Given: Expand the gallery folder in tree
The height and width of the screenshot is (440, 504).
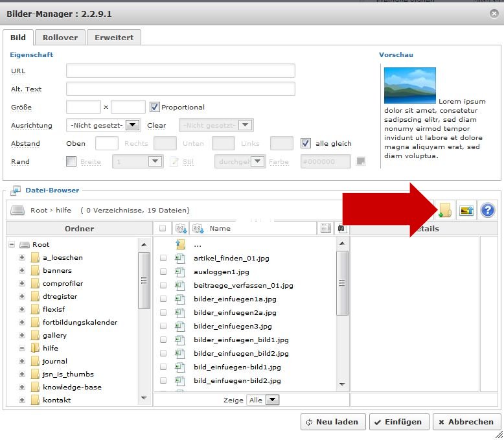Looking at the screenshot, I should [x=22, y=335].
